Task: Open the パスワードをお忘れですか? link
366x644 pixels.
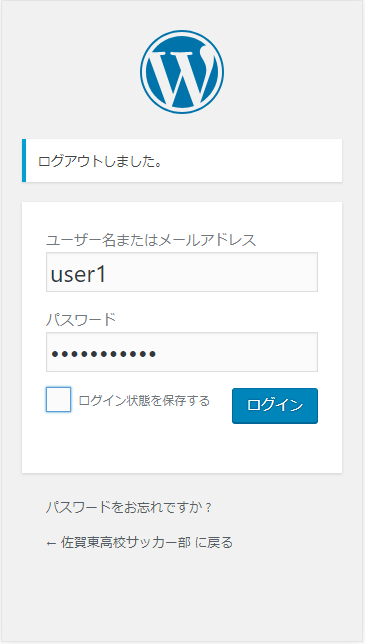Action: click(129, 508)
